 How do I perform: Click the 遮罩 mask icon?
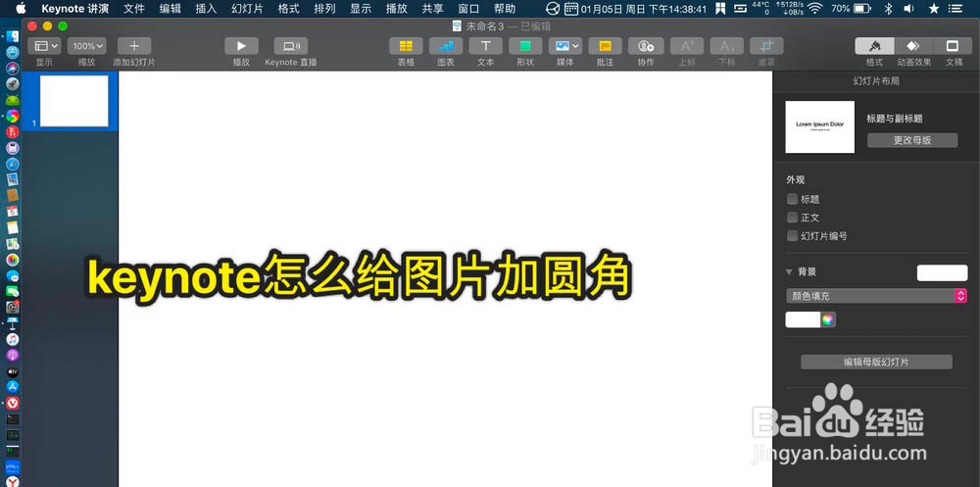[767, 46]
